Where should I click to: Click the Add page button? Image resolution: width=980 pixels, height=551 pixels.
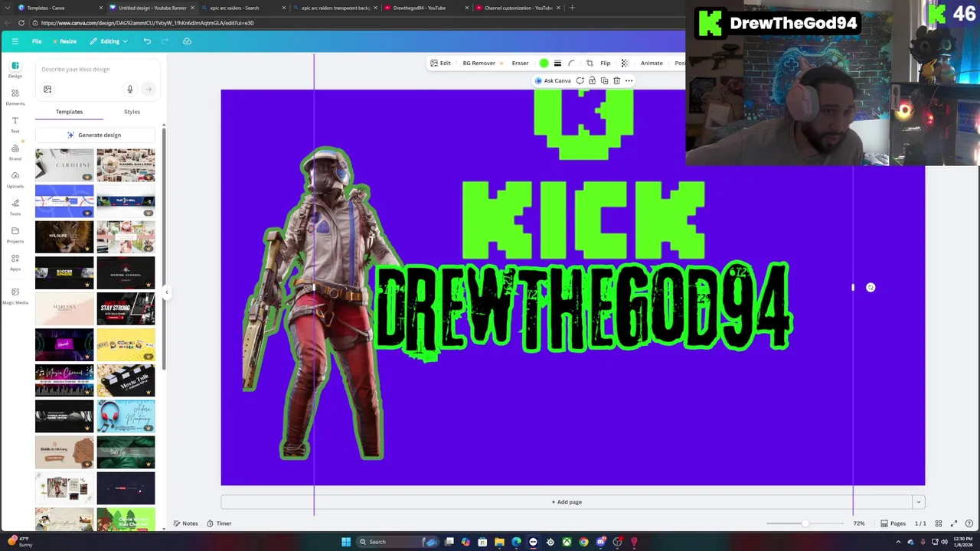(x=566, y=502)
